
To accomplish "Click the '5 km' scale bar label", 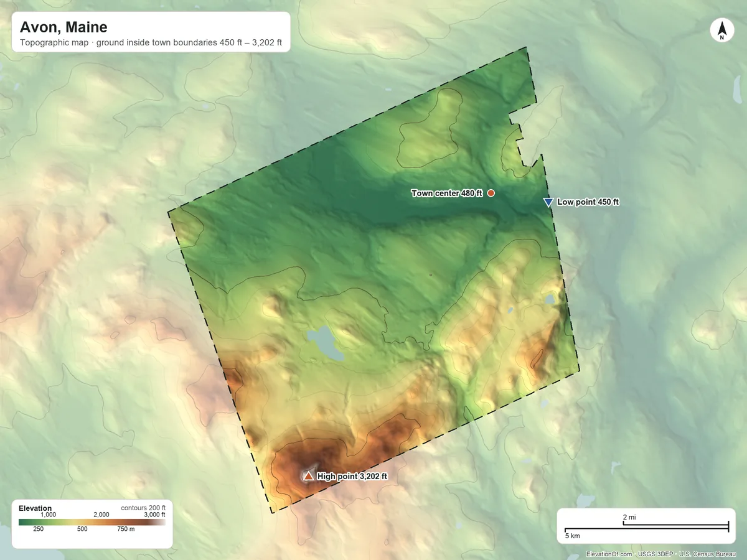I will coord(573,535).
